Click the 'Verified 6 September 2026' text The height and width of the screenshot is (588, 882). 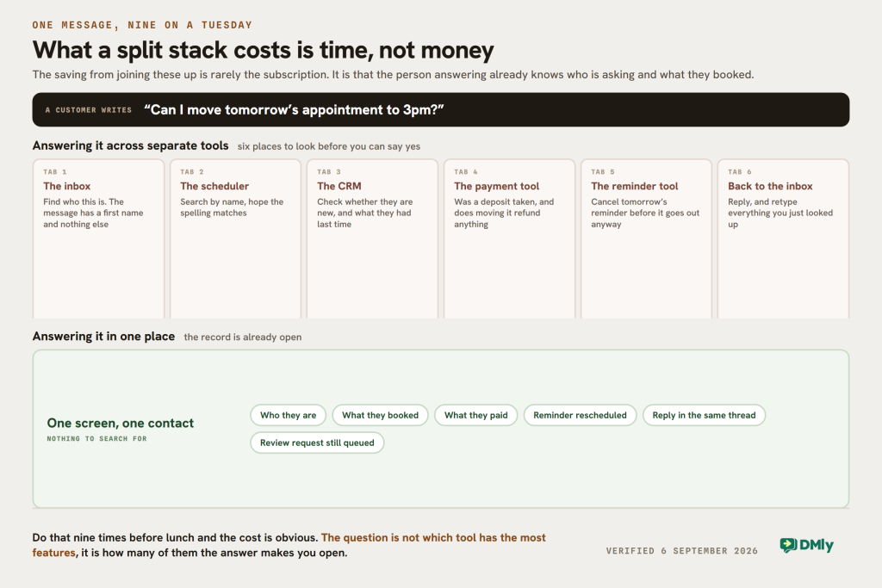click(682, 551)
